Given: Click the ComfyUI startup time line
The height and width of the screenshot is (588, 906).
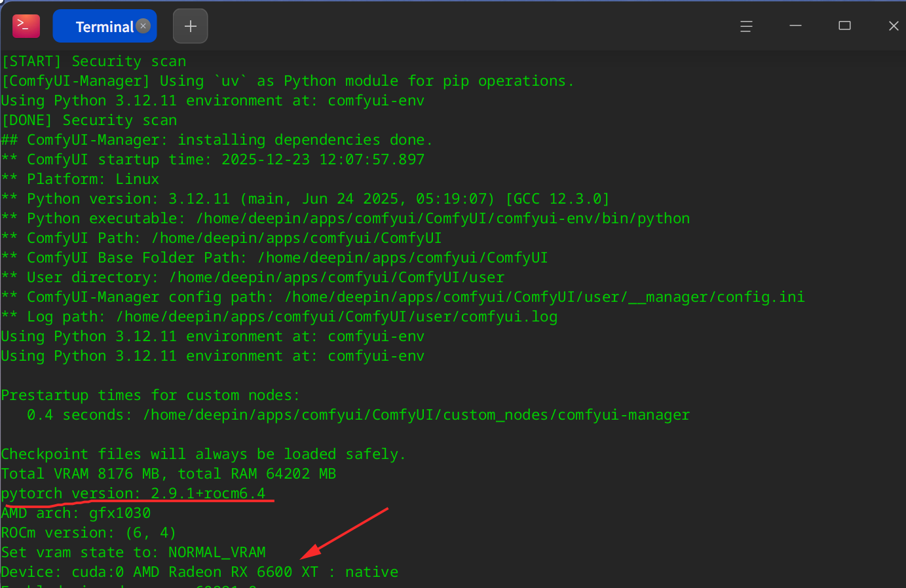Looking at the screenshot, I should (x=213, y=160).
